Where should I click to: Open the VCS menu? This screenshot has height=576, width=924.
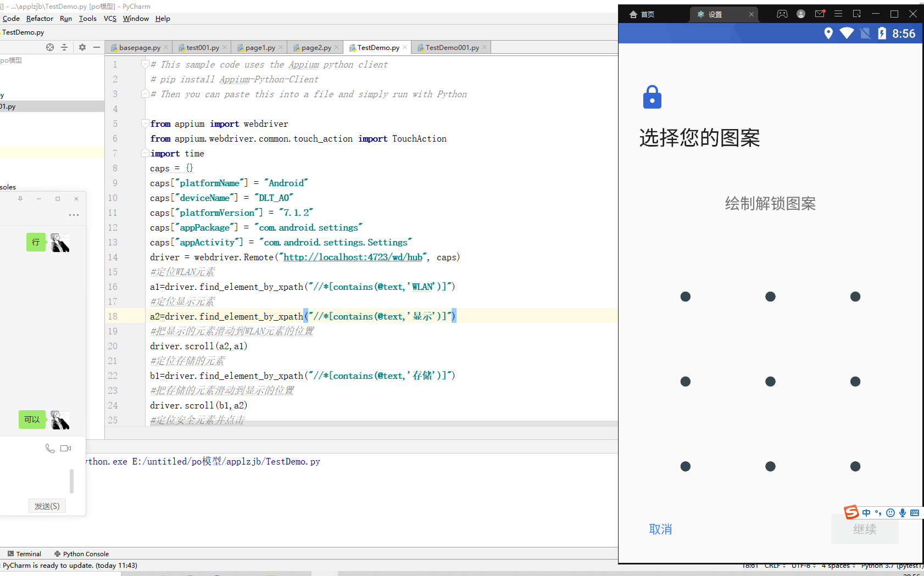point(110,18)
